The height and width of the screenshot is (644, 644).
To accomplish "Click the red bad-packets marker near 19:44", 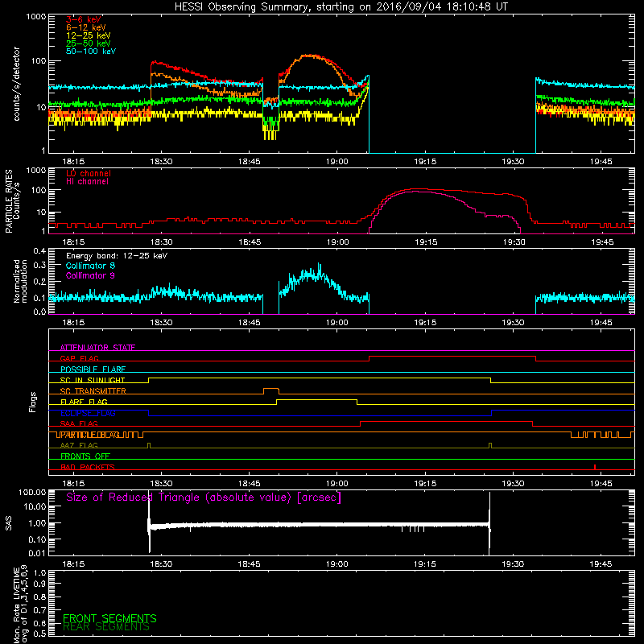I will pos(595,467).
